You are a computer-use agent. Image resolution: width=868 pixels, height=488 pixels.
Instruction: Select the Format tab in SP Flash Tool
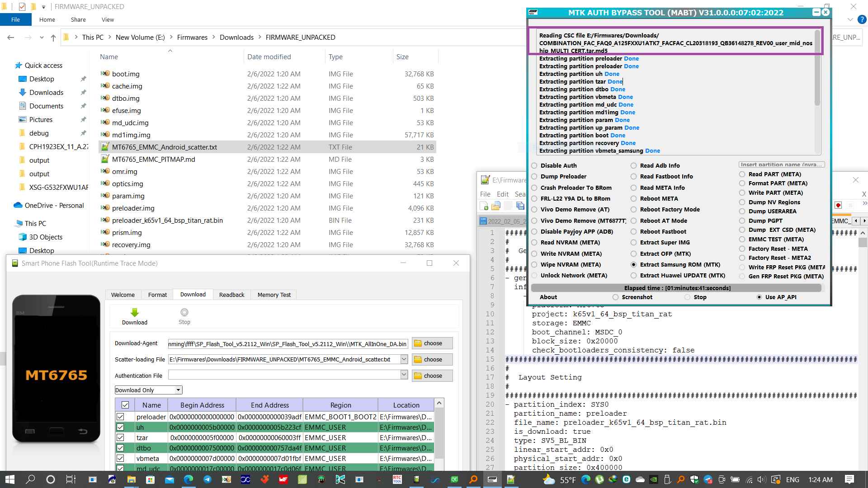(157, 294)
